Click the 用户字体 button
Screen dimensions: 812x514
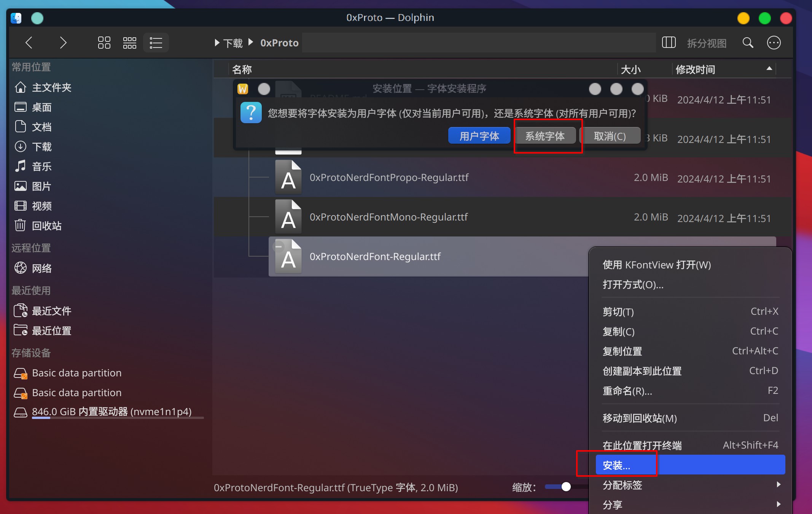tap(479, 136)
